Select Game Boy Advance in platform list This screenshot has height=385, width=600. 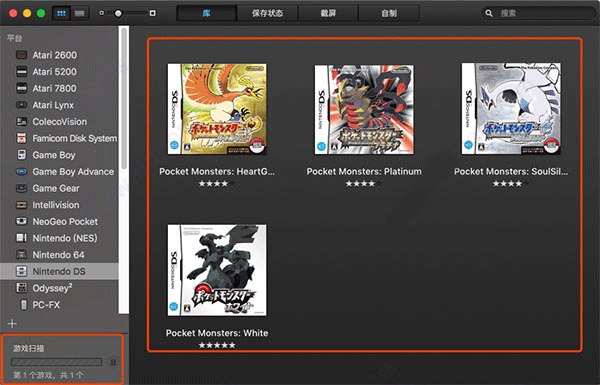click(x=73, y=172)
